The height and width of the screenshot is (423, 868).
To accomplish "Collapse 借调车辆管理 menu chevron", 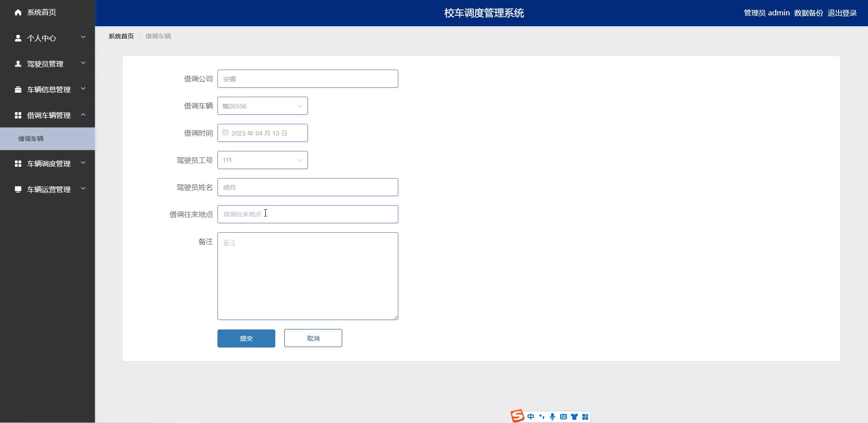I will (x=83, y=115).
